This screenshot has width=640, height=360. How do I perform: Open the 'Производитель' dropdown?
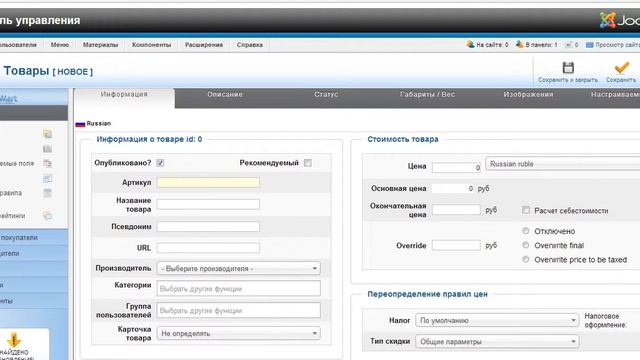click(238, 268)
